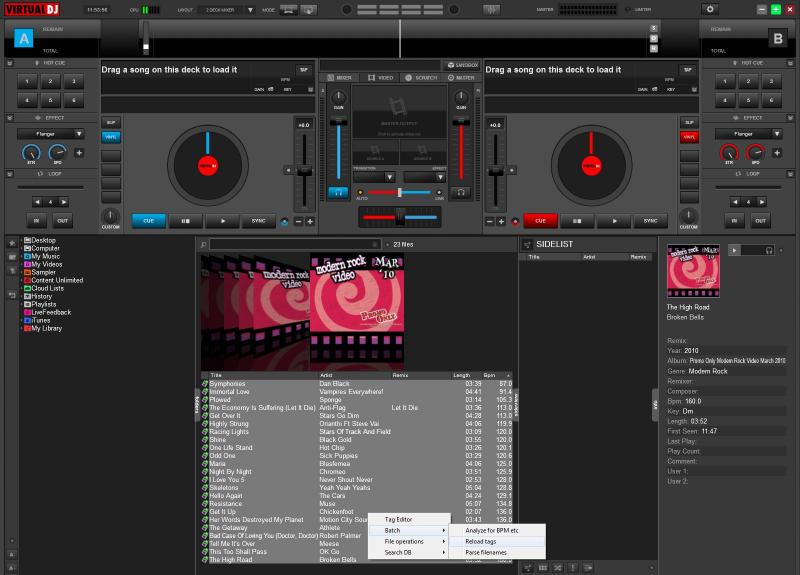The image size is (800, 575).
Task: Halve the right deck loop length
Action: (735, 202)
